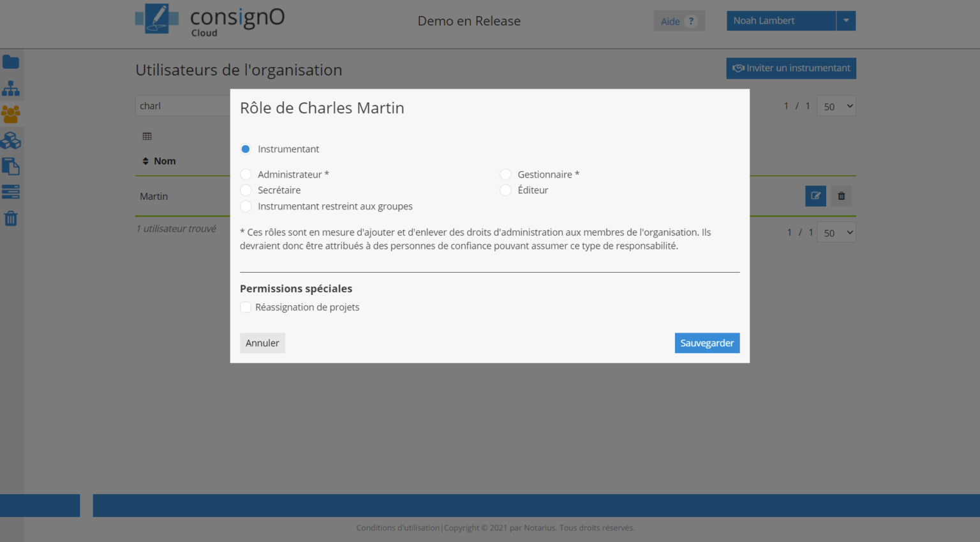Open the copied documents icon in the sidebar
Screen dimensions: 980x542
click(11, 167)
